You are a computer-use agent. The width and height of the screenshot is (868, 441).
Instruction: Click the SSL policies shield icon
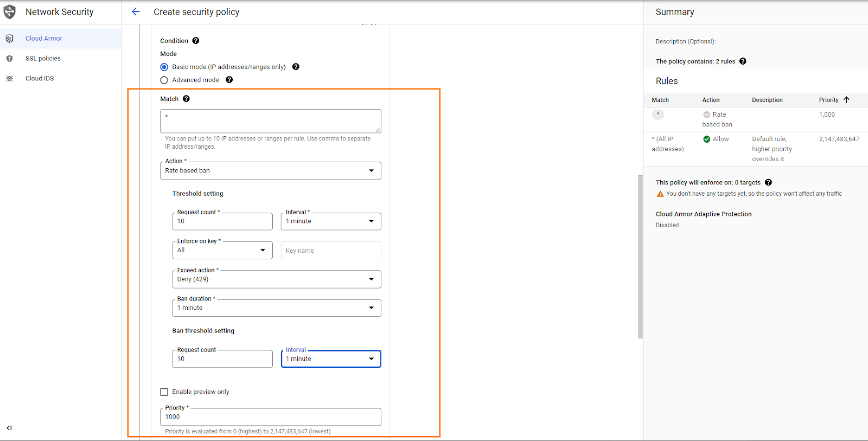[x=9, y=59]
